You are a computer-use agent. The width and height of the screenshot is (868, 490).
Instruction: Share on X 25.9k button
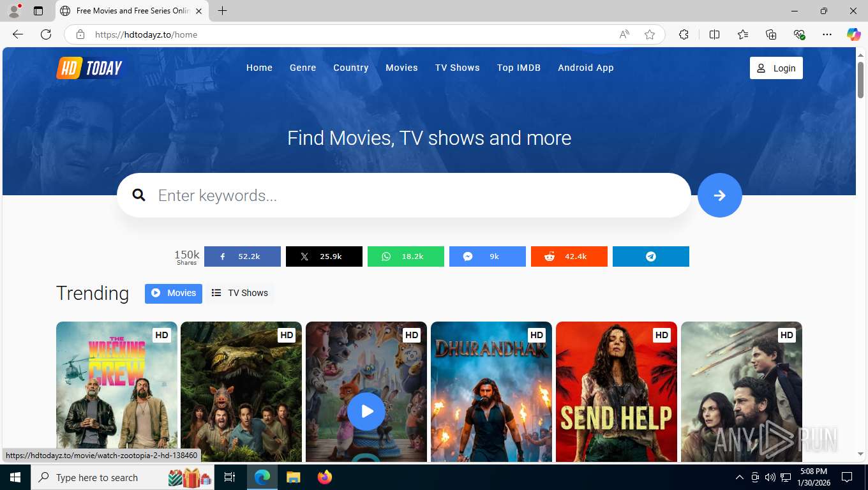[324, 256]
